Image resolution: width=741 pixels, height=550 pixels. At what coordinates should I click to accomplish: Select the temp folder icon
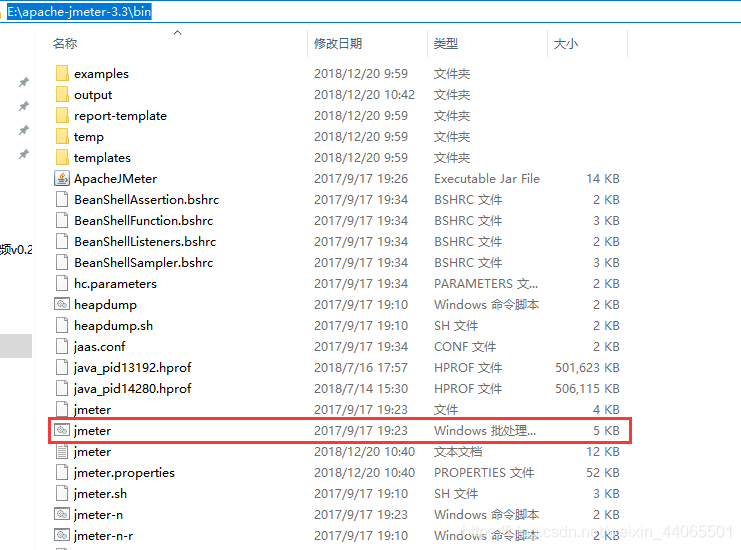tap(62, 137)
